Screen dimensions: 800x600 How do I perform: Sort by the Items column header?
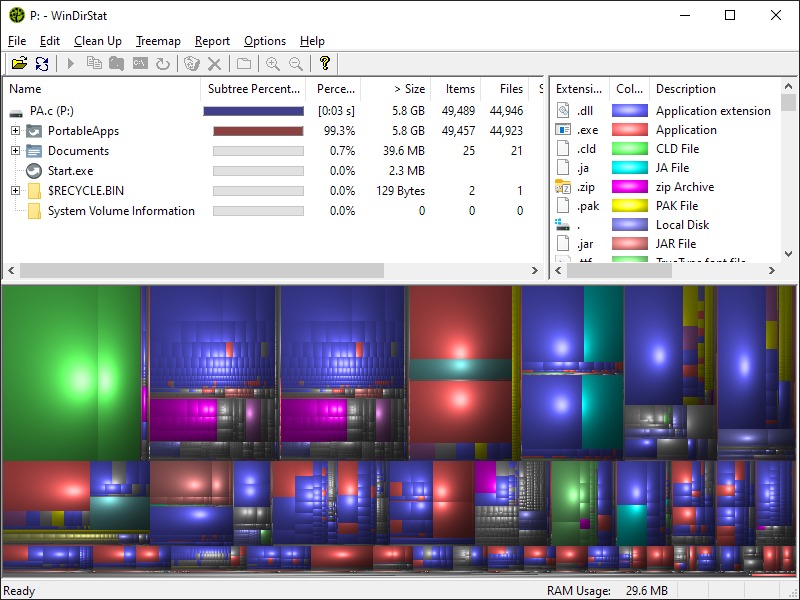460,89
